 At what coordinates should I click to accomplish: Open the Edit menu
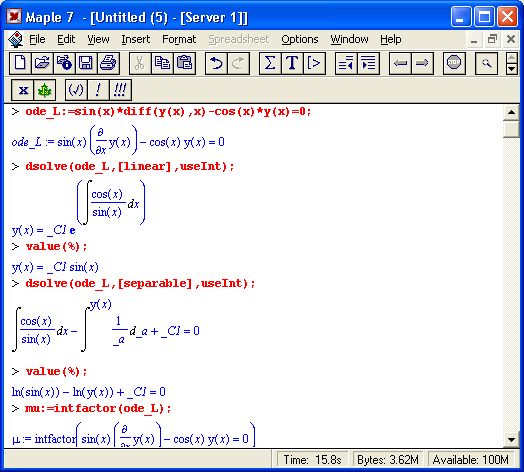(66, 39)
